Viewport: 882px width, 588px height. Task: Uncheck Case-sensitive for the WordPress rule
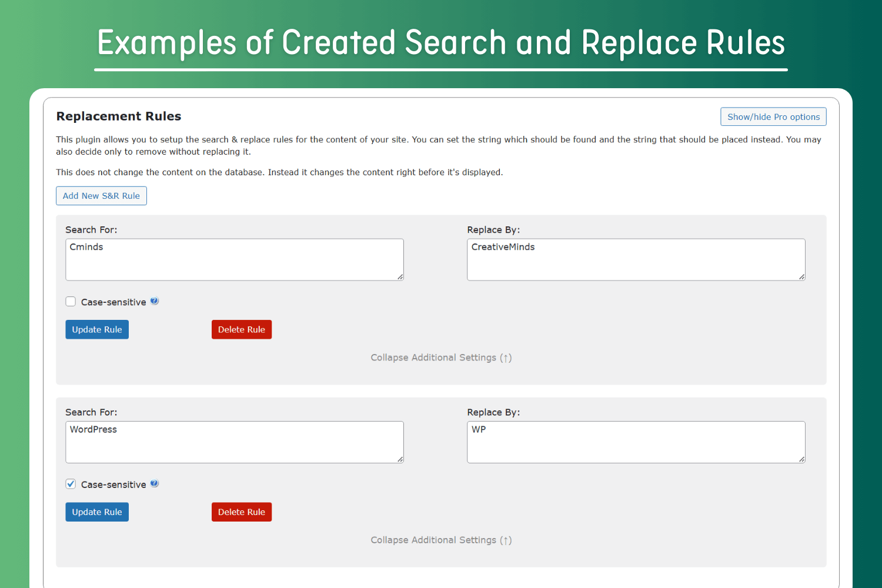point(71,484)
